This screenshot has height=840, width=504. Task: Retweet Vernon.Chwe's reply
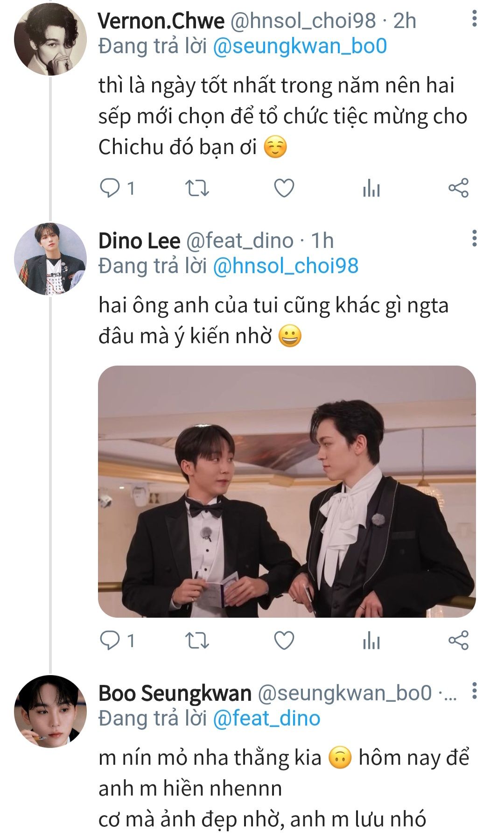(197, 188)
